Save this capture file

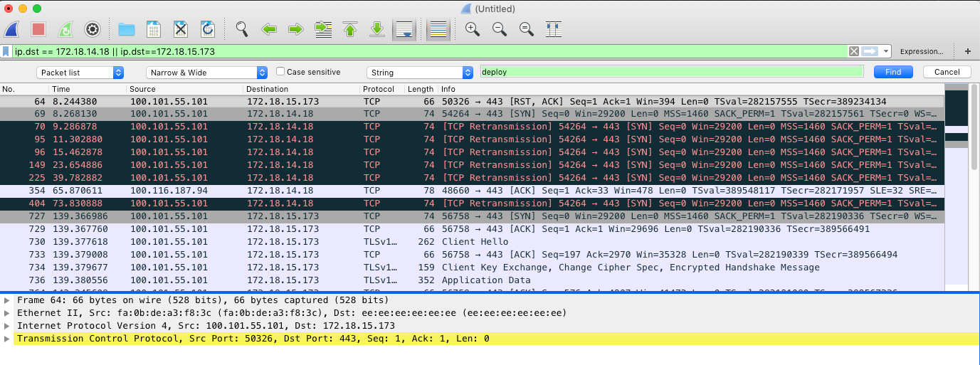coord(154,29)
